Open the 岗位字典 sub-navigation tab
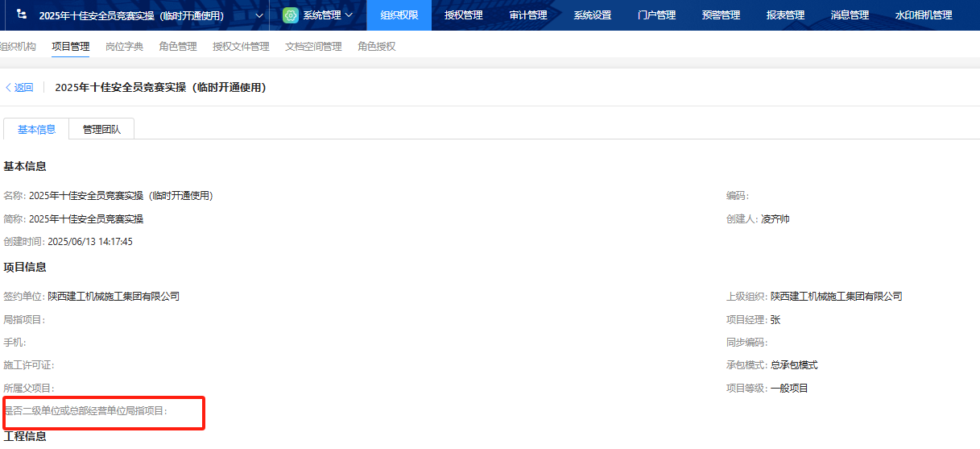Viewport: 980px width, 449px height. (x=124, y=47)
